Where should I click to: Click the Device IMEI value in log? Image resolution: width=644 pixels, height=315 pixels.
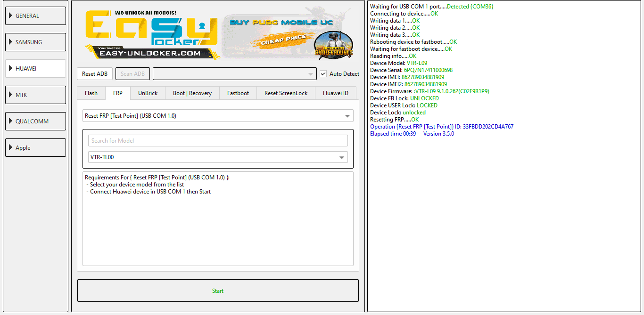point(423,77)
